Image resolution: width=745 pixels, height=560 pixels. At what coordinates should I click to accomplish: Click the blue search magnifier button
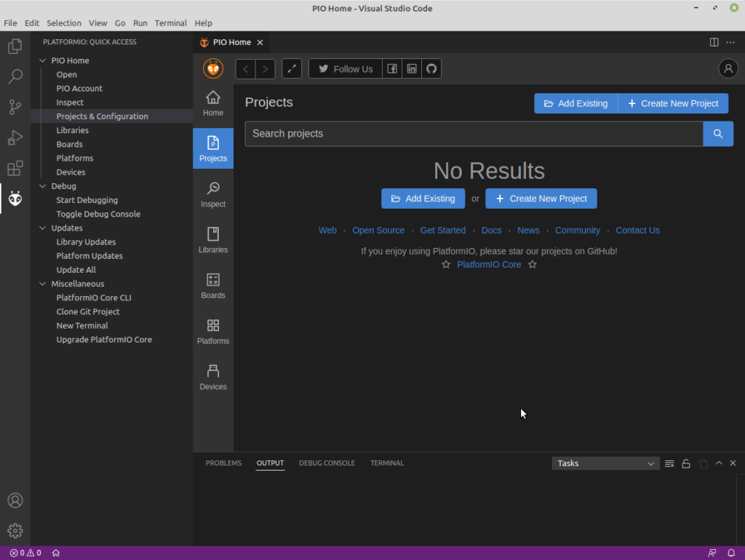tap(718, 134)
